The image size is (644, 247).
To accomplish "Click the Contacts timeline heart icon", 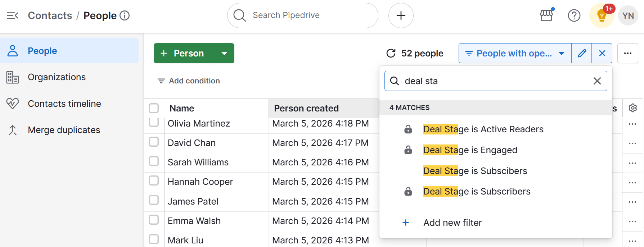I will 13,104.
